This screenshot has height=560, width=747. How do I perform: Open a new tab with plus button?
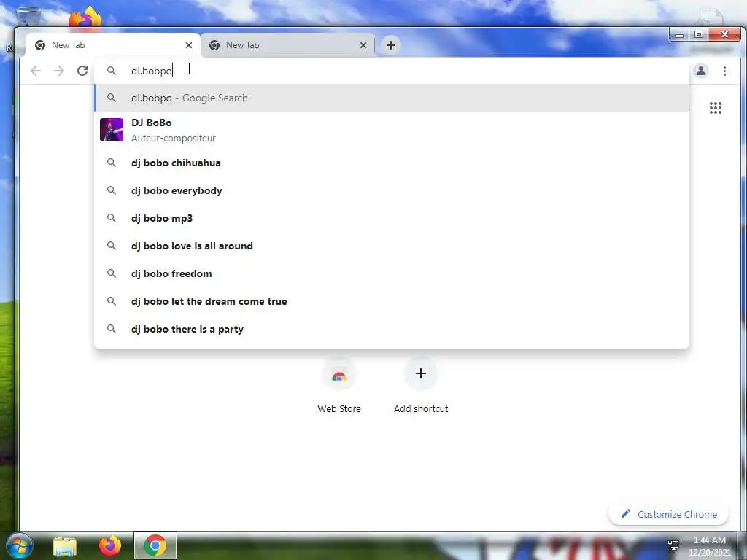coord(391,45)
